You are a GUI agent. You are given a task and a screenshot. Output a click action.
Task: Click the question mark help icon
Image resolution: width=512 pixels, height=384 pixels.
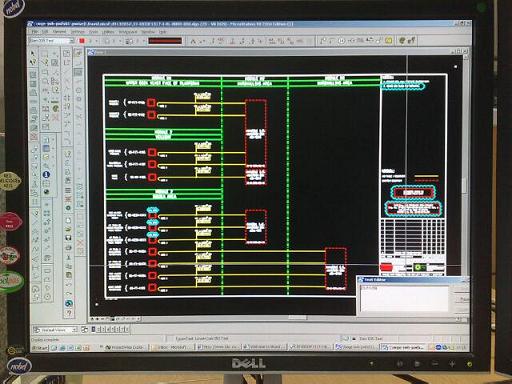pyautogui.click(x=69, y=313)
